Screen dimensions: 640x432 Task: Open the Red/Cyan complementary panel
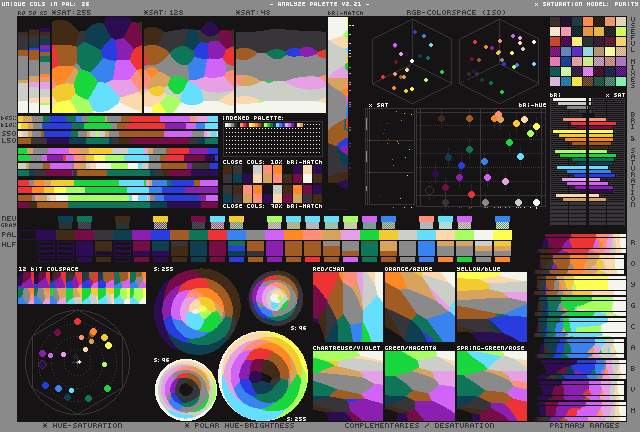point(348,307)
